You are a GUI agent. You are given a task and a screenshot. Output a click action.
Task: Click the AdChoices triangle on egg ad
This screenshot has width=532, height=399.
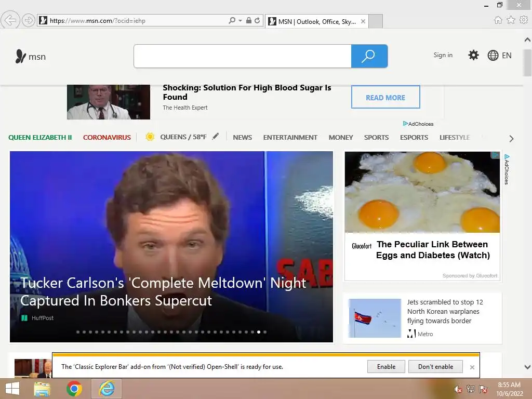(x=495, y=155)
